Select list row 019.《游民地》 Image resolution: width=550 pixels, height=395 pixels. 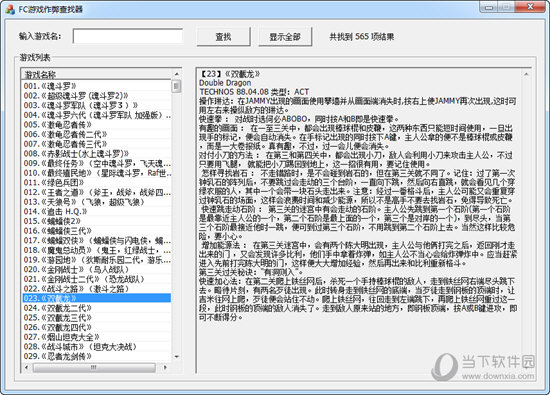pyautogui.click(x=97, y=260)
